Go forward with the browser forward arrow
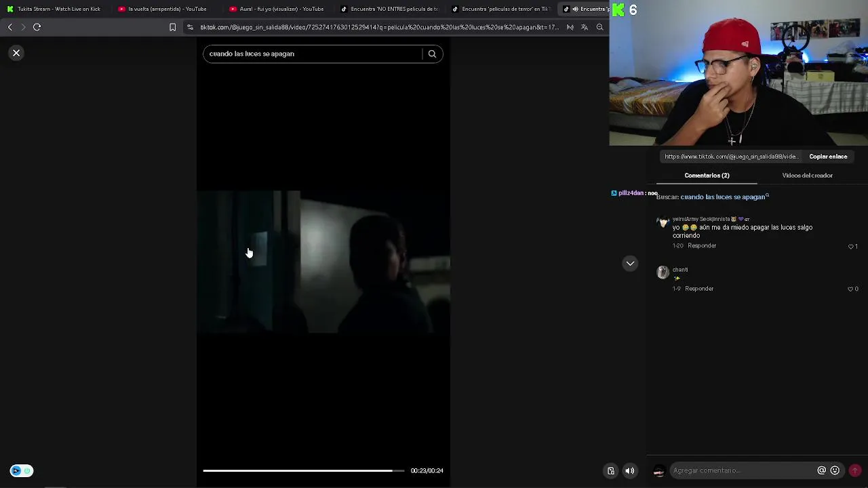 (23, 27)
